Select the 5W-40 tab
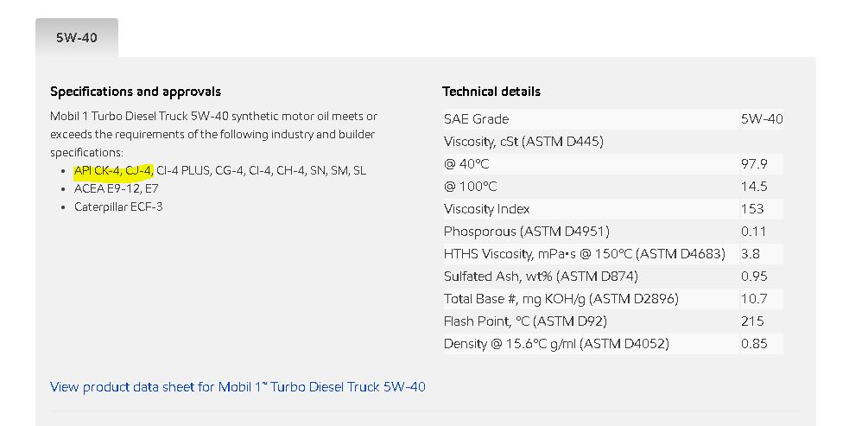The width and height of the screenshot is (868, 426). tap(76, 38)
